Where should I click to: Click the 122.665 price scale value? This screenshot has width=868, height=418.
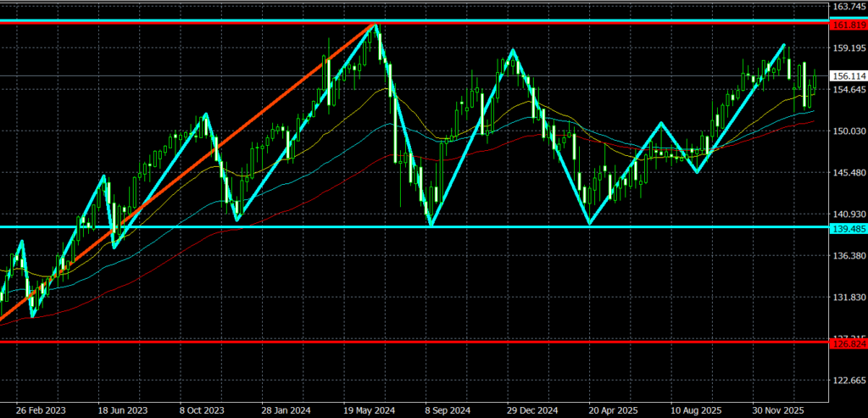point(847,380)
